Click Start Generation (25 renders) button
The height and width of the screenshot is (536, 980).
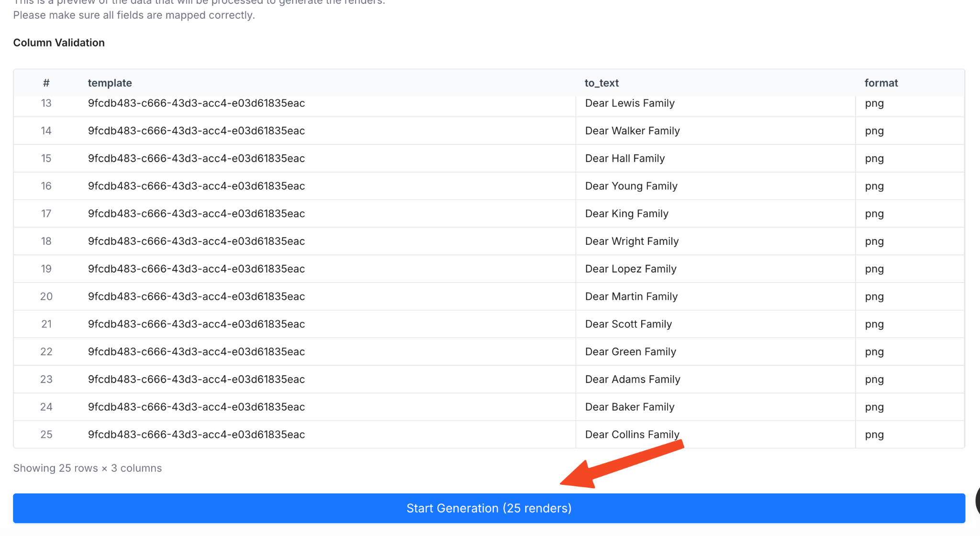tap(489, 508)
